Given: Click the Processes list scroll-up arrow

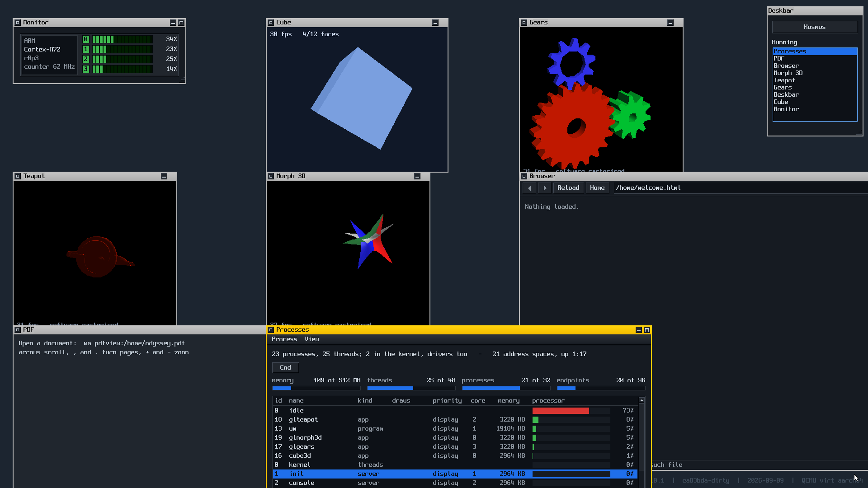Looking at the screenshot, I should tap(642, 400).
